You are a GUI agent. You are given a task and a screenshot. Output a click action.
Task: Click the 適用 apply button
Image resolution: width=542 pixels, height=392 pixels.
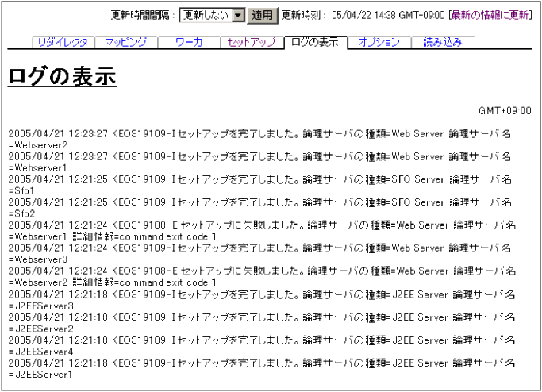coord(263,16)
